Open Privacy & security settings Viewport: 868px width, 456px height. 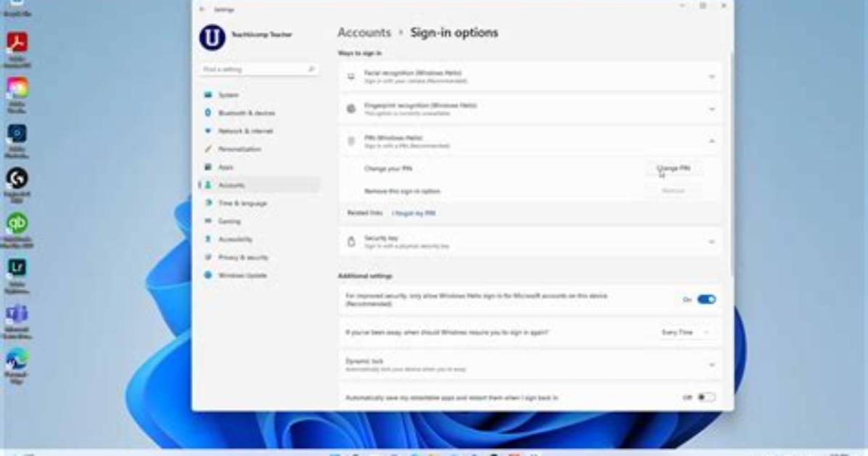point(259,257)
